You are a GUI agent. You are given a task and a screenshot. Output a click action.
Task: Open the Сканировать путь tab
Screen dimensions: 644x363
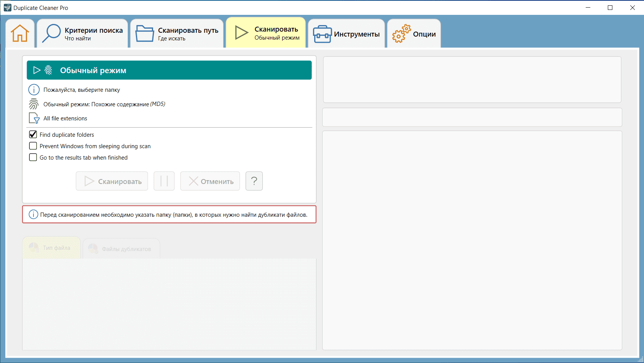click(177, 34)
